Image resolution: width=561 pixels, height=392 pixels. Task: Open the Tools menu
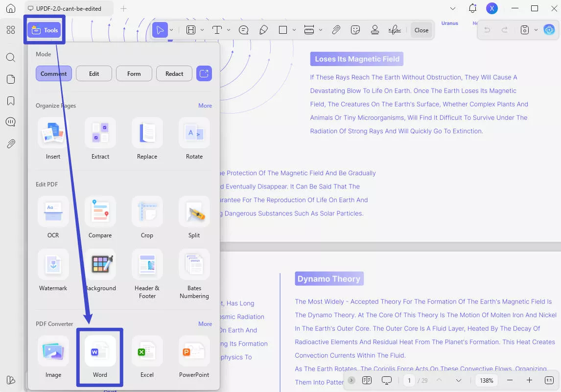[45, 29]
